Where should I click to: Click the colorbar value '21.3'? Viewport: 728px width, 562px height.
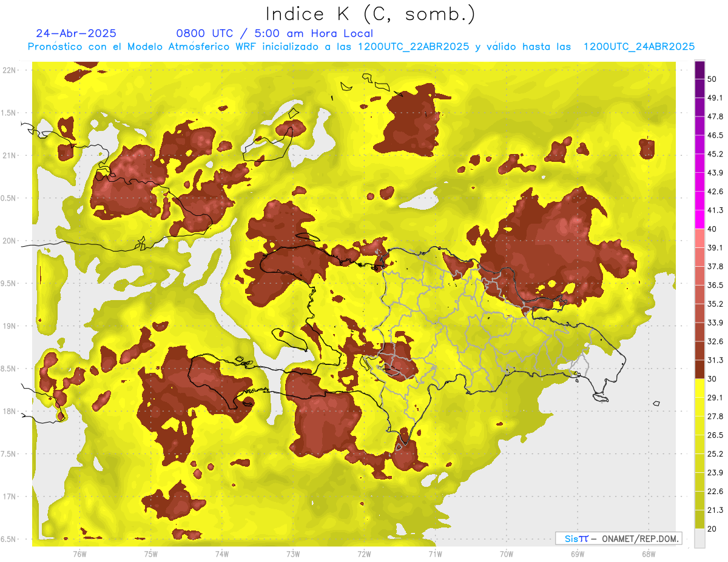point(715,510)
